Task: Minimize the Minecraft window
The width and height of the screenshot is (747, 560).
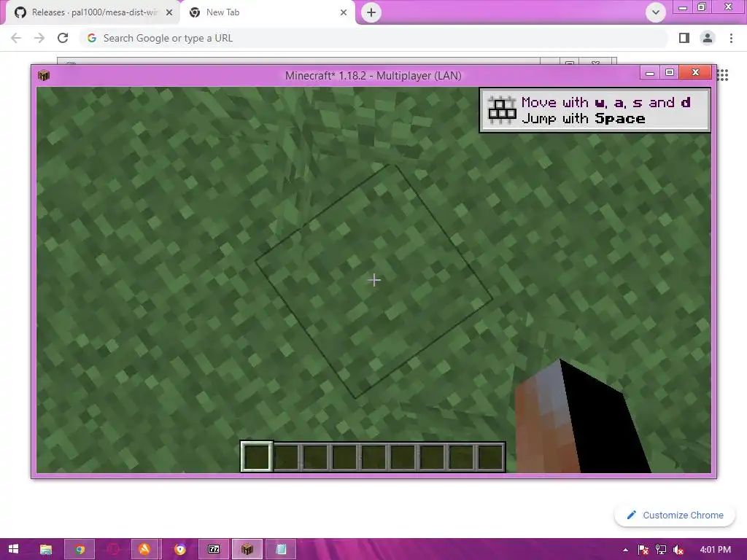Action: [649, 72]
